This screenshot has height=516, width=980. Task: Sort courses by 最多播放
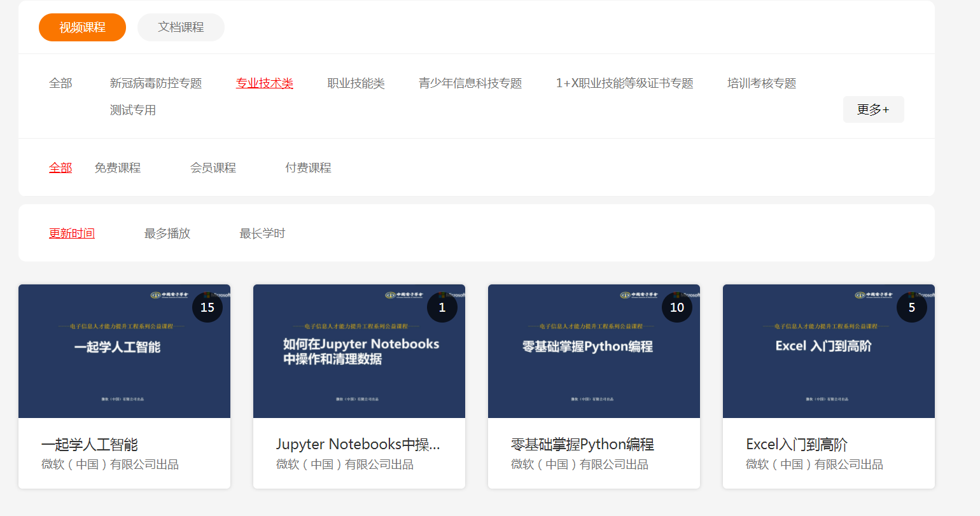pyautogui.click(x=167, y=234)
